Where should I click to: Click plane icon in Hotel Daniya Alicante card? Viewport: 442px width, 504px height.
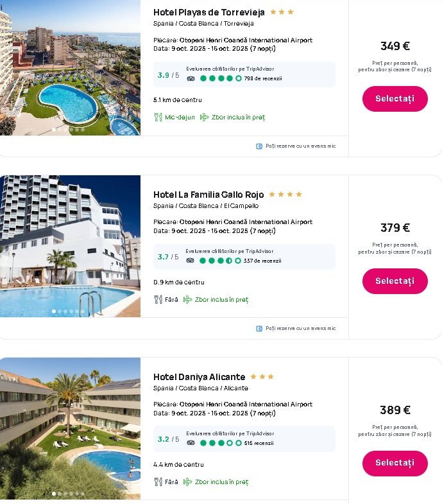coord(187,482)
